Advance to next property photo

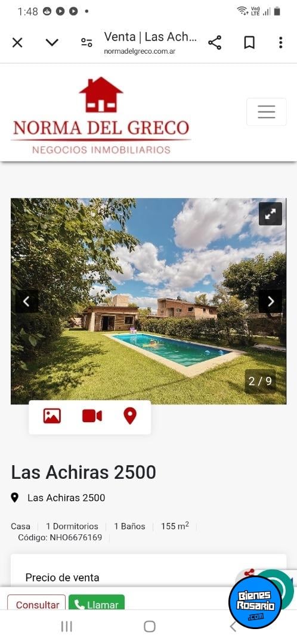(x=270, y=302)
